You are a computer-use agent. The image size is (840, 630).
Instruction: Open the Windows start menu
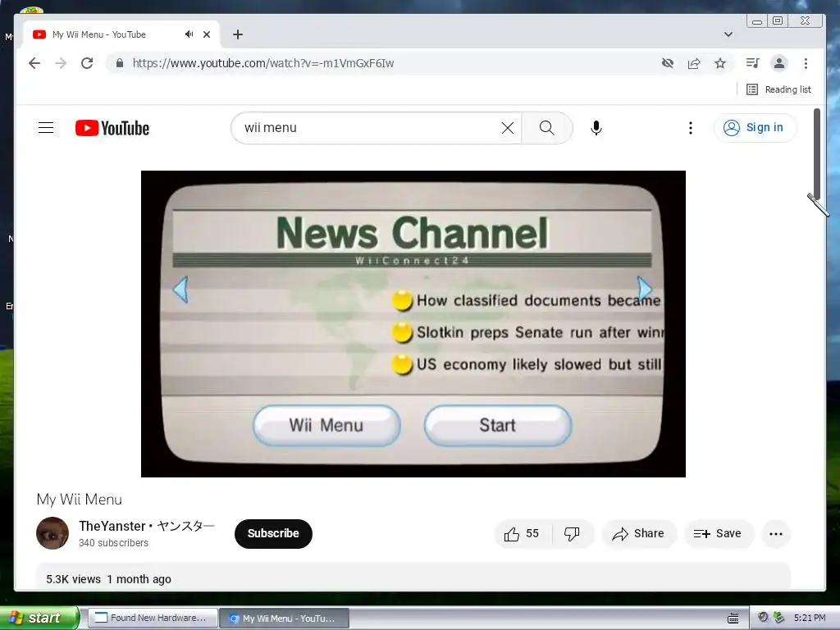coord(39,618)
